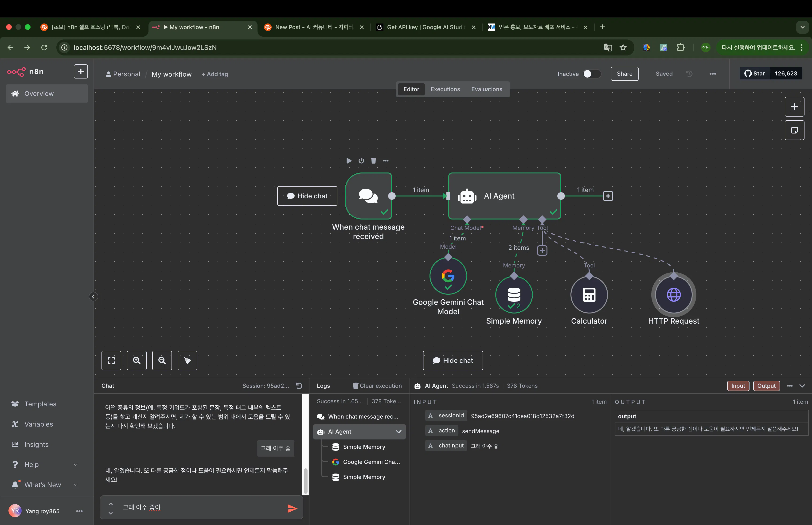
Task: Open the Google Gemini Chat Model node
Action: click(x=448, y=276)
